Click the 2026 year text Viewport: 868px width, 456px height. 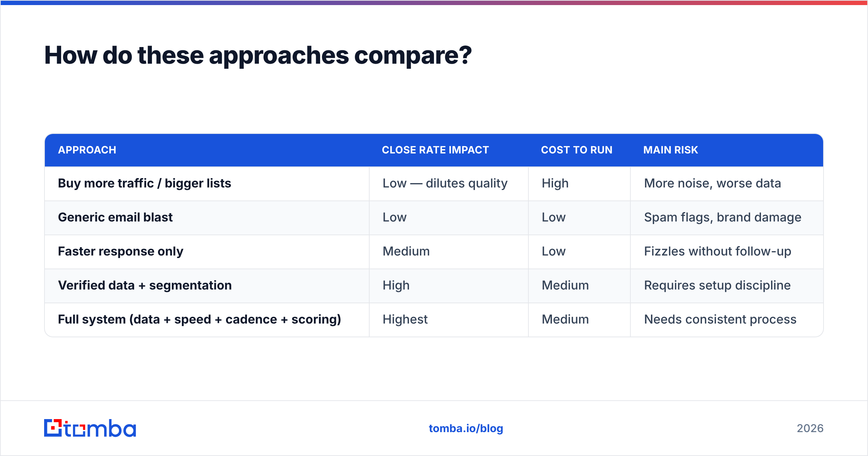[x=810, y=428]
